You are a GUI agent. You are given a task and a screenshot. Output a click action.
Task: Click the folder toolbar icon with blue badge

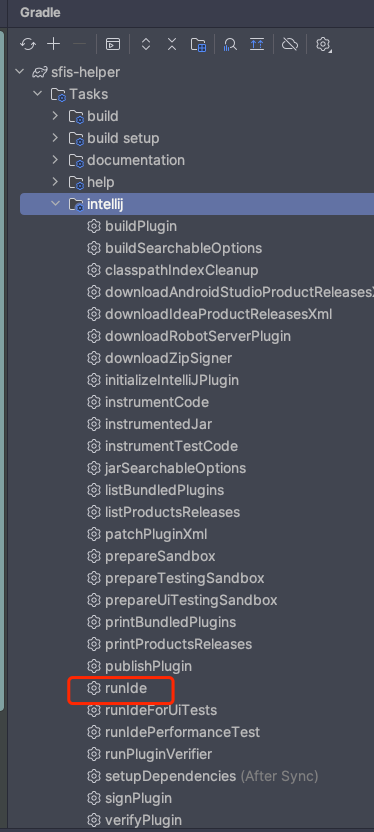[x=198, y=45]
